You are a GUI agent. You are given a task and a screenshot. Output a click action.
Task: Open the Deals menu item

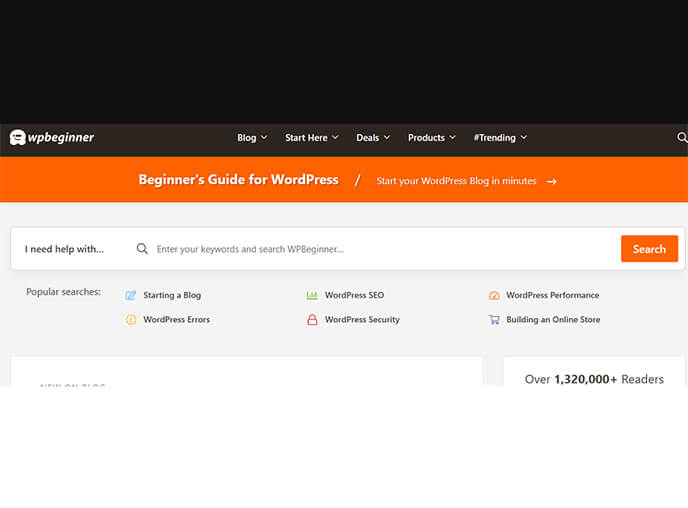point(368,138)
